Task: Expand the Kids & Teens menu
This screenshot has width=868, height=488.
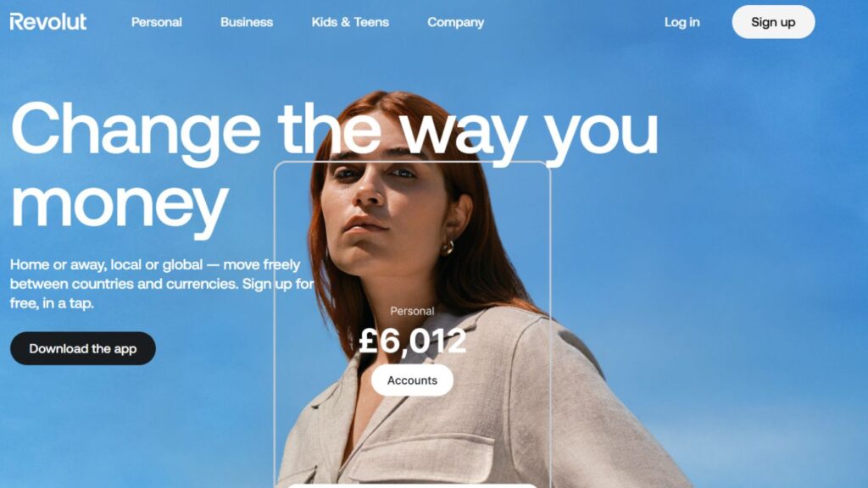Action: [x=350, y=22]
